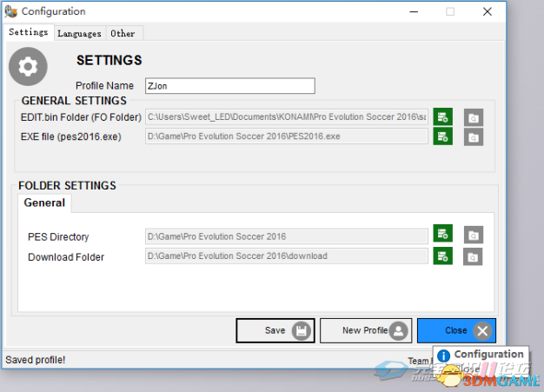Click the green set-path icon for EDIT.bin Folder

click(442, 117)
